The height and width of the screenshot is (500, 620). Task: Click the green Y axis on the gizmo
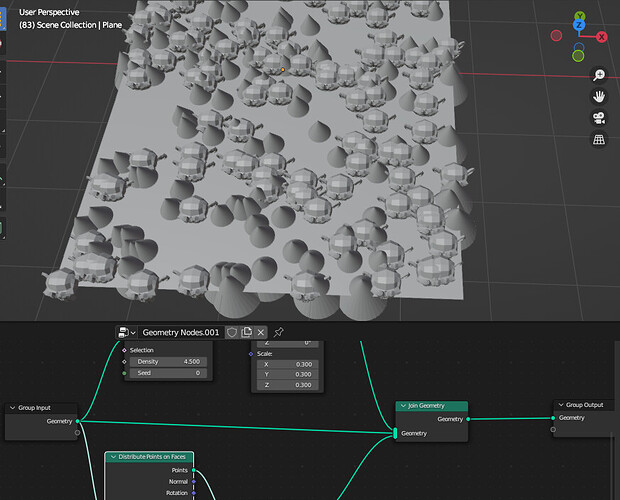point(580,17)
